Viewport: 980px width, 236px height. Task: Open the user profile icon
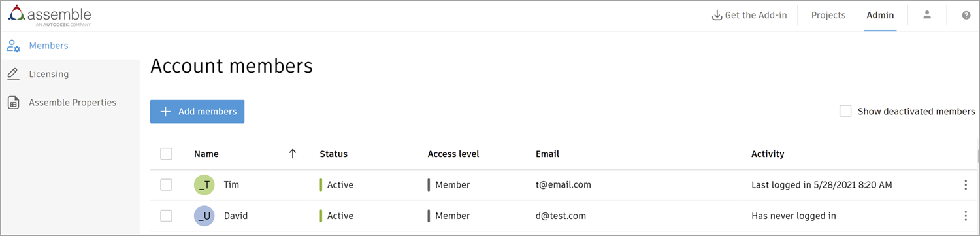[x=926, y=15]
